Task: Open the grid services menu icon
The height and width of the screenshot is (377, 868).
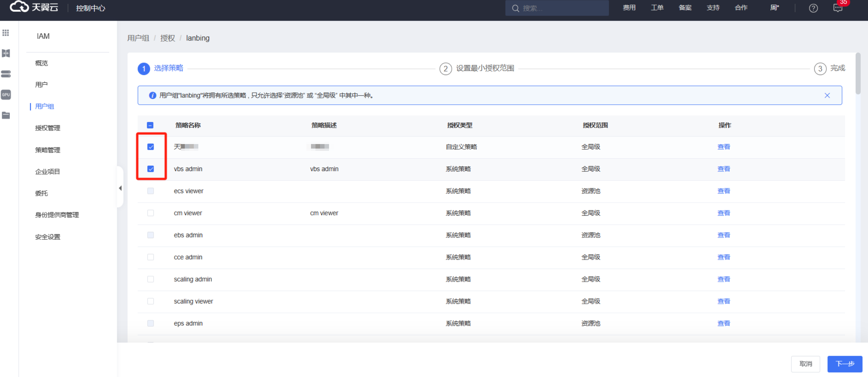Action: coord(6,33)
